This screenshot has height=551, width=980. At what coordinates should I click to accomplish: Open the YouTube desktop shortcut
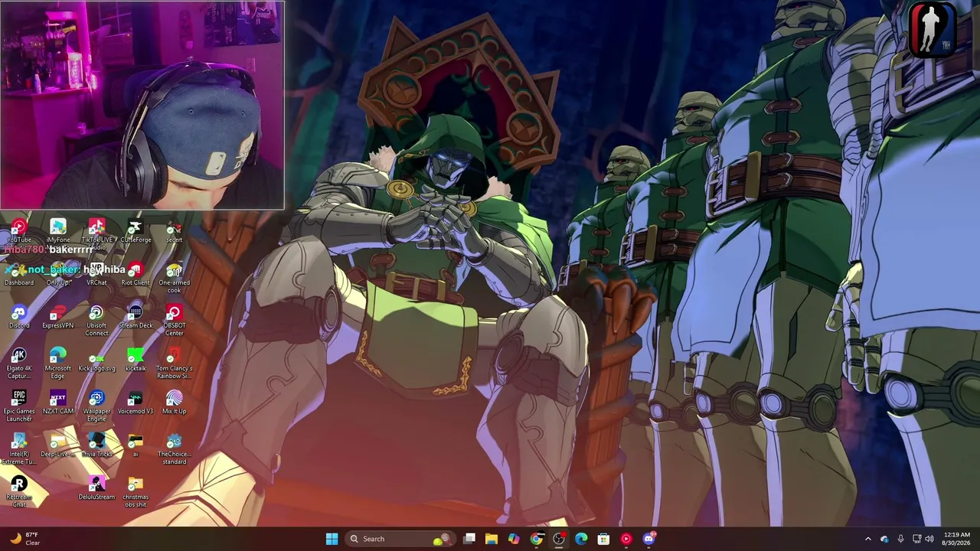point(19,230)
